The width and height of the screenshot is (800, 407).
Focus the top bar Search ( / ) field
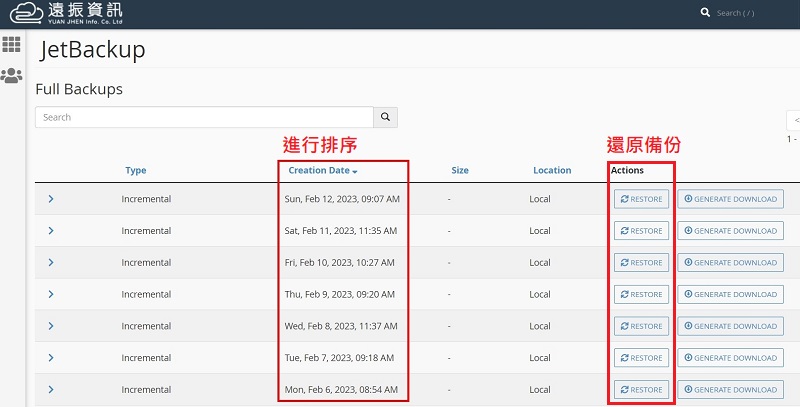[735, 13]
